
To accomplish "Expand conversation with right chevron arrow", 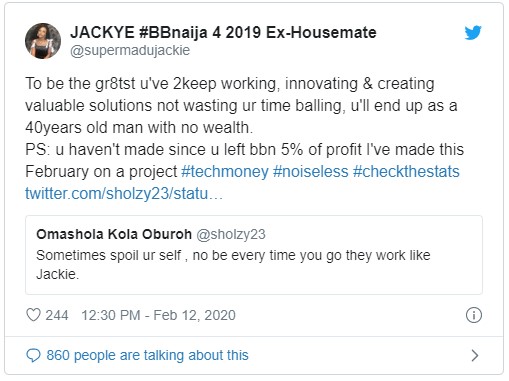I will pos(475,355).
